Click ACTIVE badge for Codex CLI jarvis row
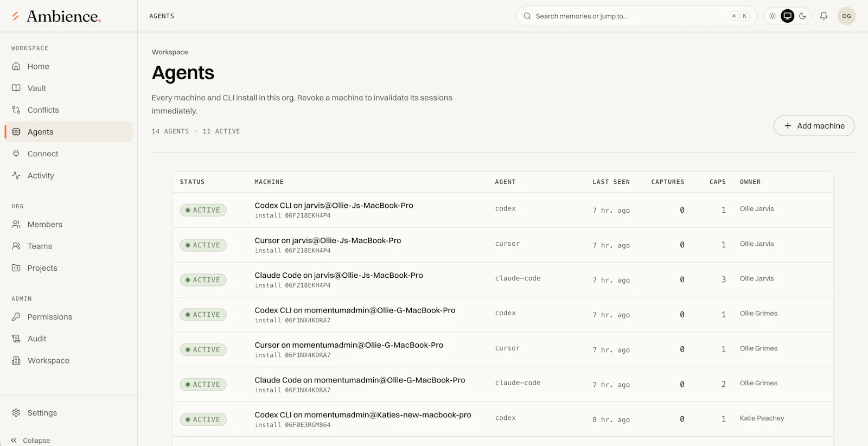Image resolution: width=868 pixels, height=446 pixels. 203,210
